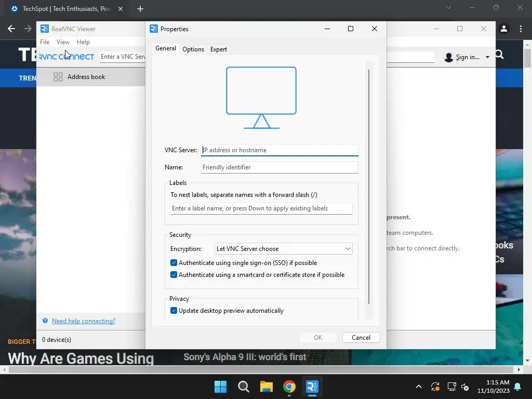The height and width of the screenshot is (399, 532).
Task: Show hidden system tray icons
Action: [x=419, y=387]
